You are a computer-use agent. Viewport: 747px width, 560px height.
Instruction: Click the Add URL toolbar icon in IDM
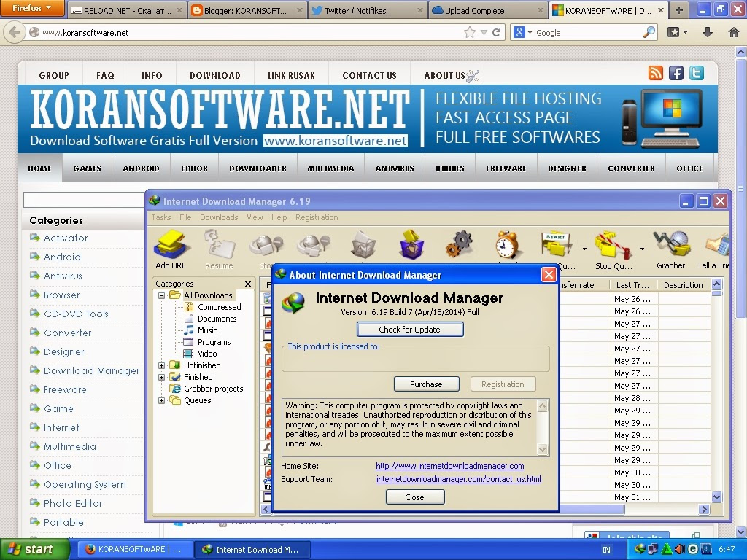171,250
